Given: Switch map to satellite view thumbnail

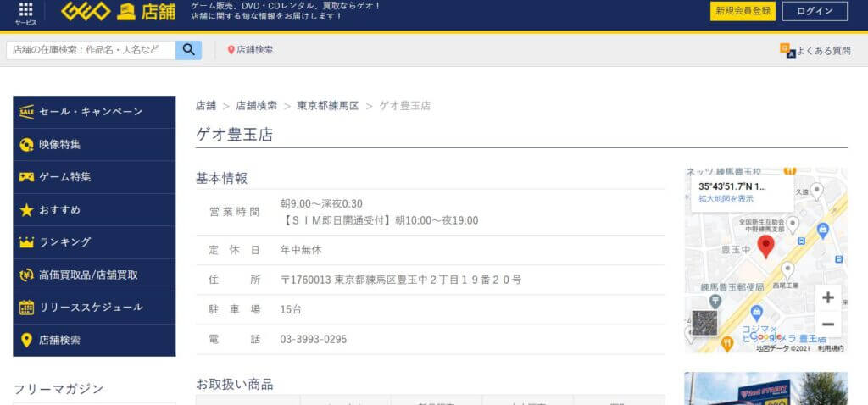Looking at the screenshot, I should (x=704, y=323).
